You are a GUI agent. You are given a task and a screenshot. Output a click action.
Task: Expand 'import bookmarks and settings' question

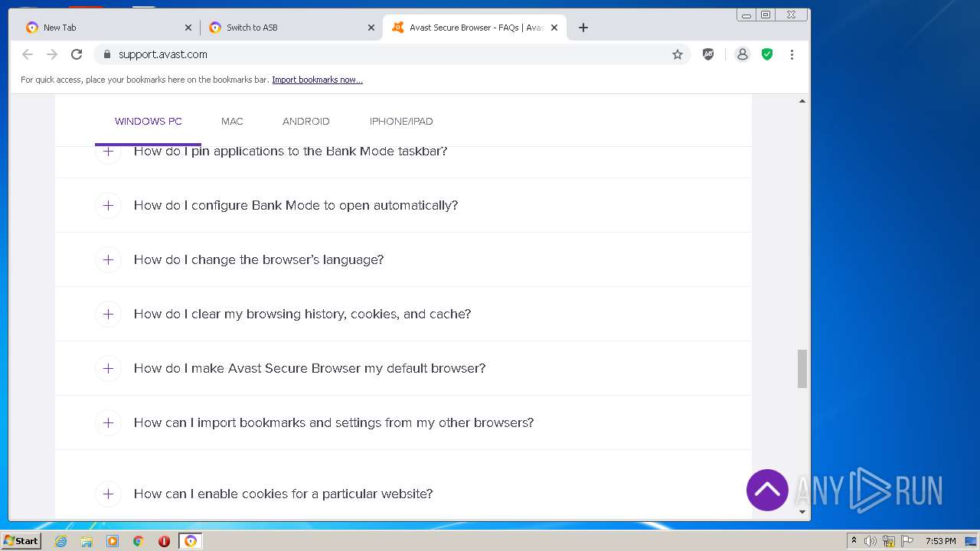pyautogui.click(x=108, y=422)
